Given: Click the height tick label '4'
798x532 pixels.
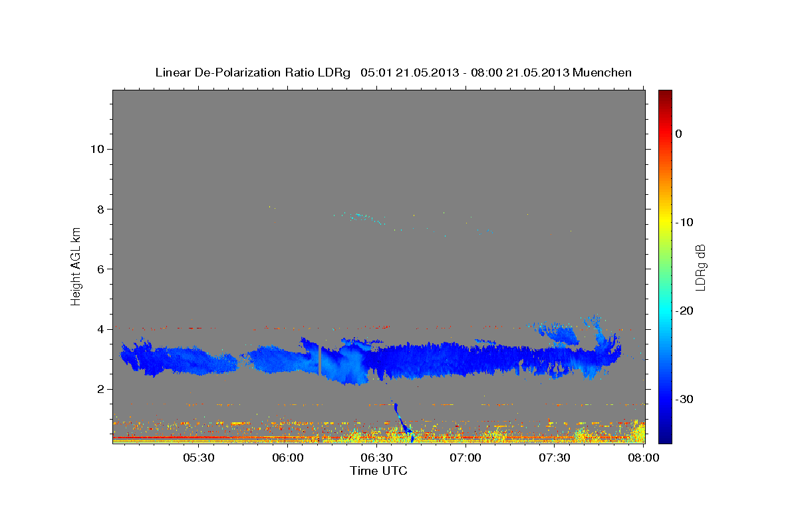Looking at the screenshot, I should [x=101, y=329].
